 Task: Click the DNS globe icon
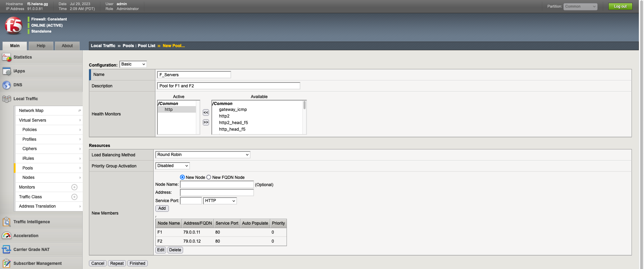(x=7, y=85)
